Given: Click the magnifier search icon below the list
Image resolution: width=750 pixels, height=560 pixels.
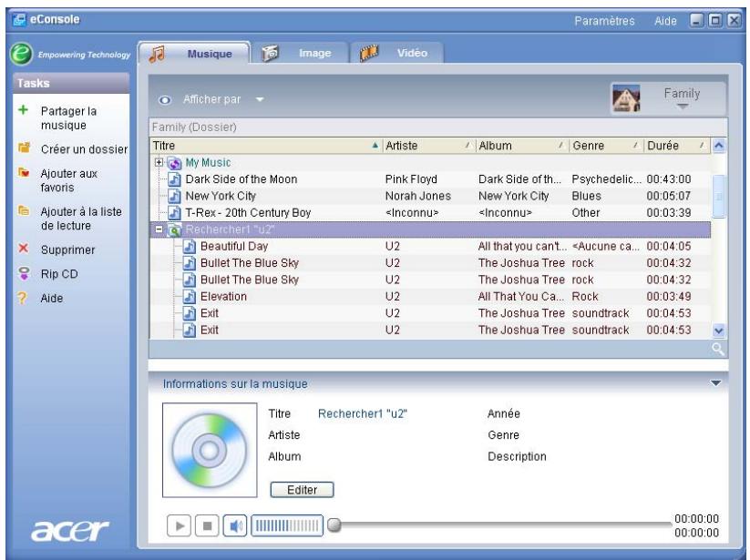Looking at the screenshot, I should coord(717,349).
